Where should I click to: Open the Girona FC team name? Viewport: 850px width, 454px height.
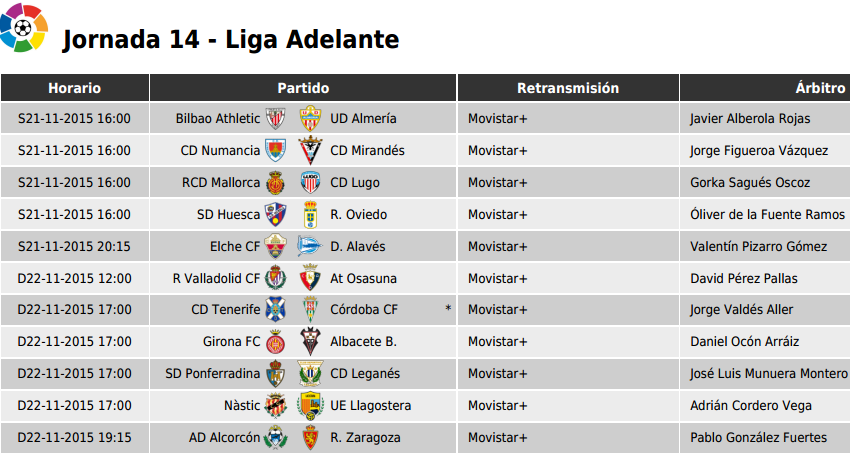(231, 342)
